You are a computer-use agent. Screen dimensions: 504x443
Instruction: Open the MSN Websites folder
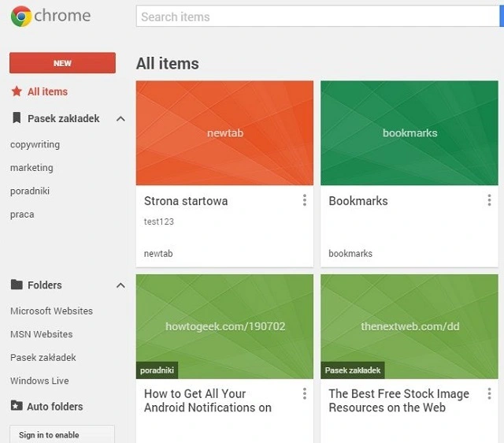click(42, 334)
